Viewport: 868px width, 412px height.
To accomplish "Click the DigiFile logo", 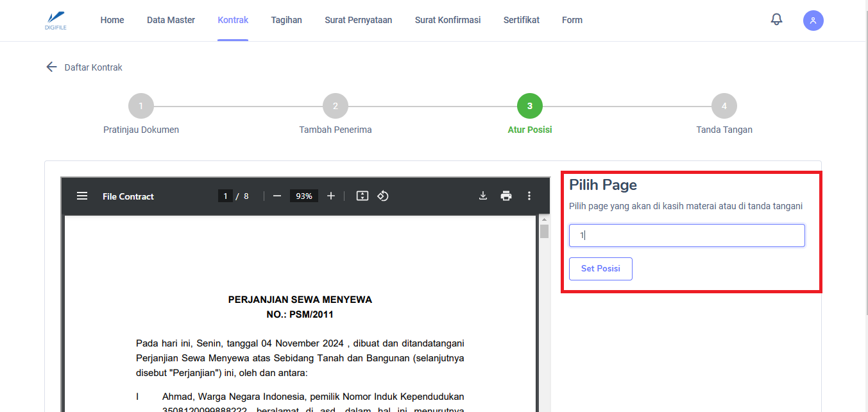I will 56,21.
